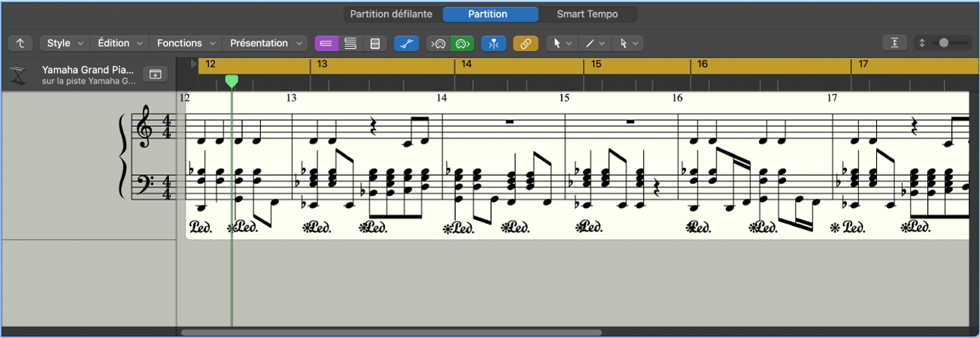980x338 pixels.
Task: Open the Smart Tempo tab
Action: pos(588,14)
